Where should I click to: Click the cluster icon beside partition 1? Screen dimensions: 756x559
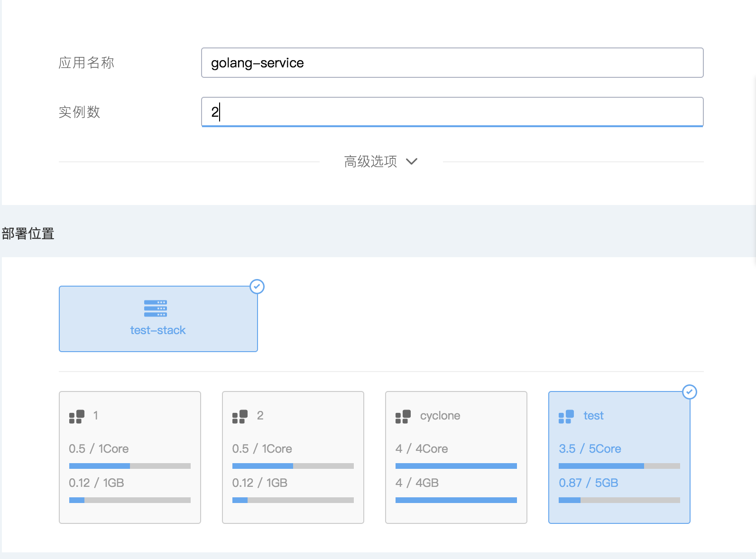(x=77, y=417)
